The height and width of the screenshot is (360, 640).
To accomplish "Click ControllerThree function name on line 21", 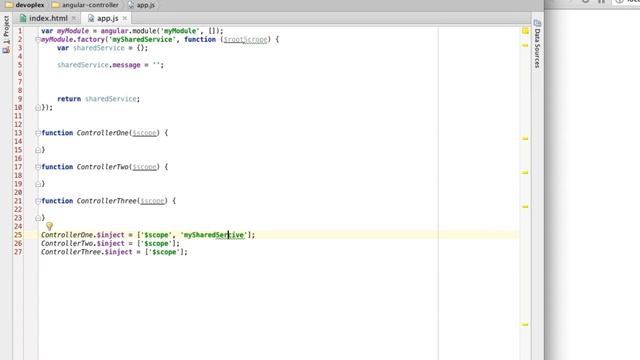I will [x=107, y=201].
